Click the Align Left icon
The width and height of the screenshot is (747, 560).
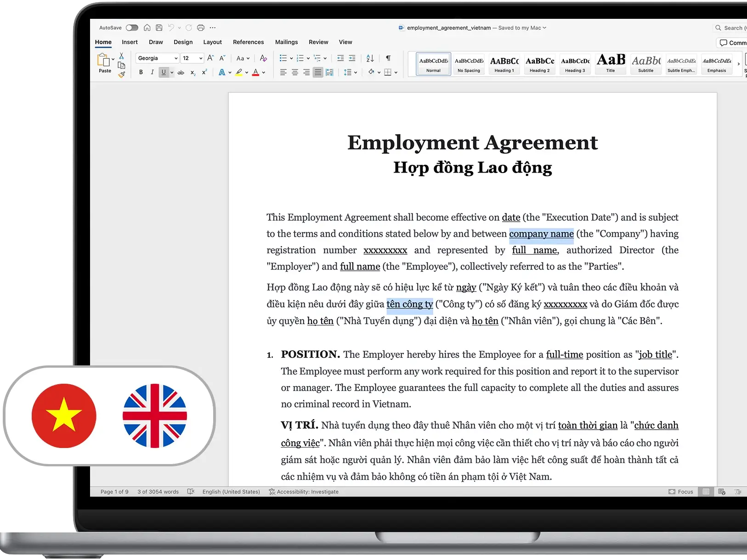pos(283,73)
